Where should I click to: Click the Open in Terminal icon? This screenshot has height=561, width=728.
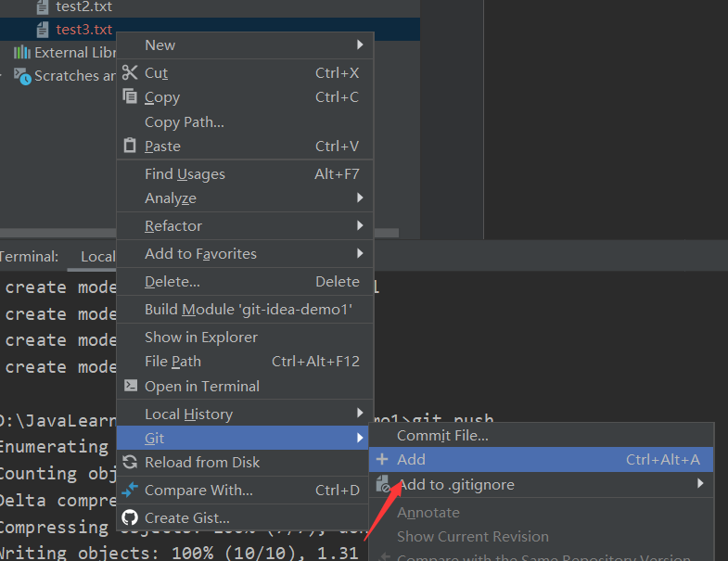pos(130,386)
